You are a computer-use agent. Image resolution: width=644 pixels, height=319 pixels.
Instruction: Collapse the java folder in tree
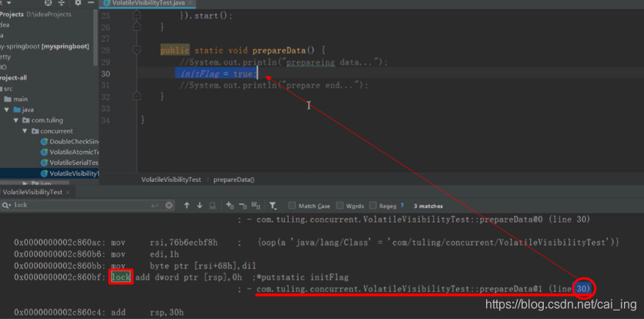[7, 109]
